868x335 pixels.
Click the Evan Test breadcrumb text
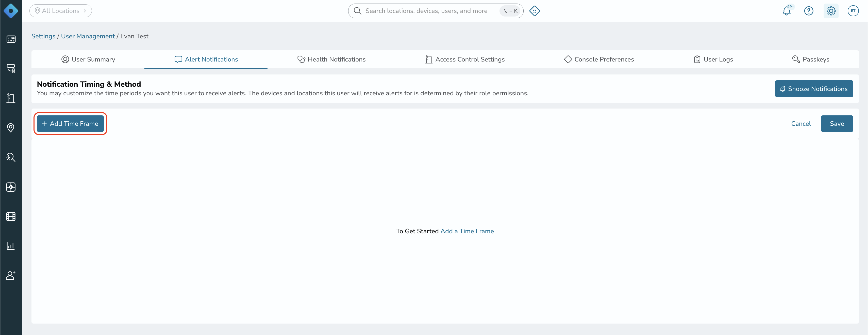(135, 36)
